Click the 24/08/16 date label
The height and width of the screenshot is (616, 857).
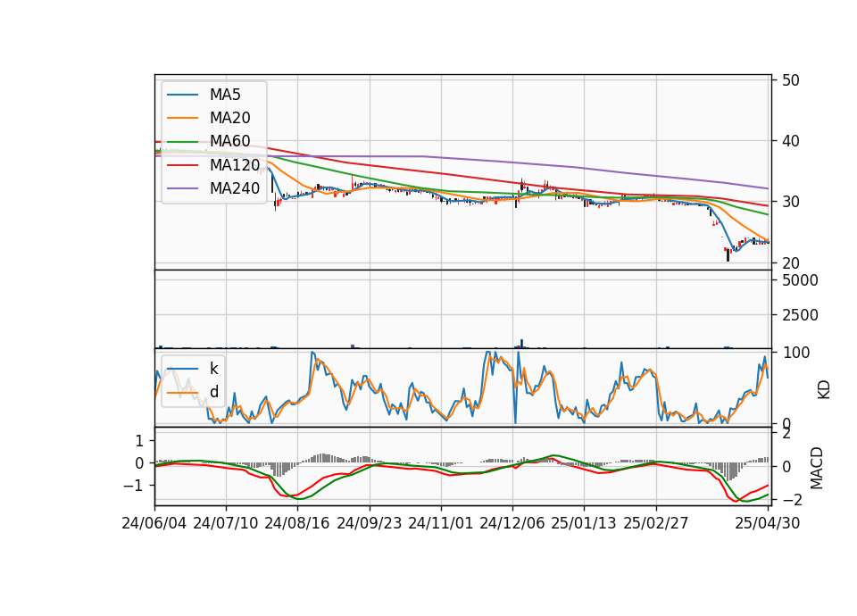pos(297,523)
